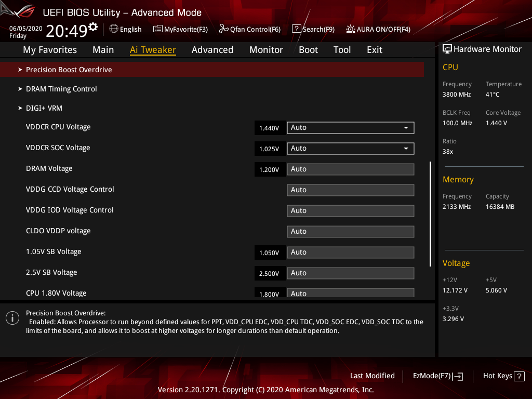
Task: Click the VDDCR SOC Voltage label
Action: [x=58, y=148]
